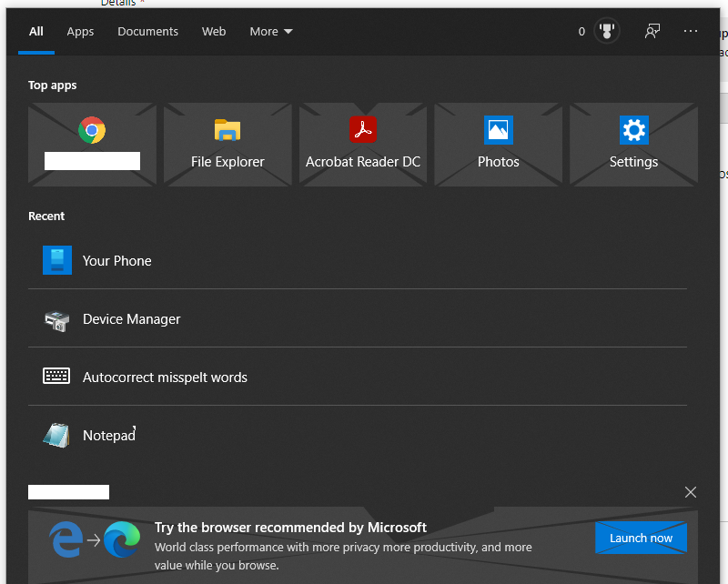Screen dimensions: 728x584
Task: Click the Device Manager icon
Action: click(57, 320)
